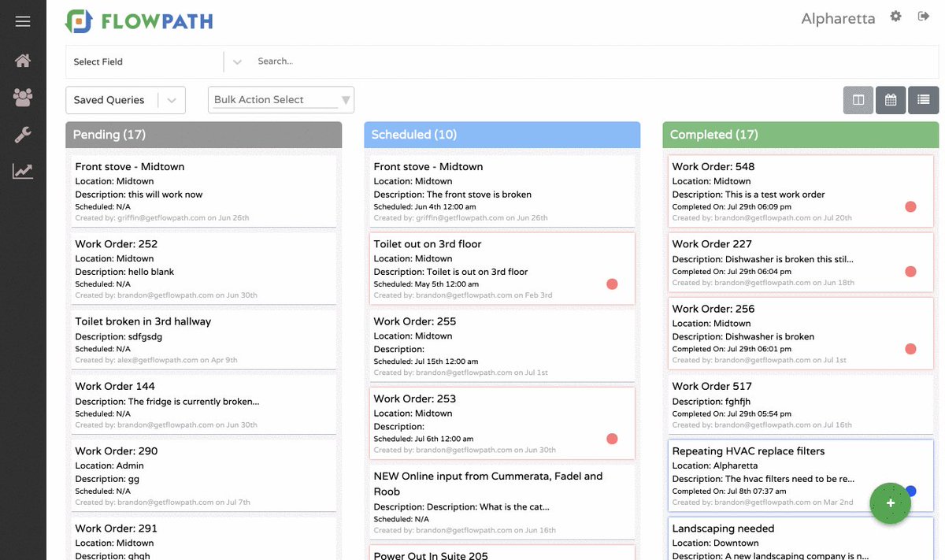Click the red dot on Work Order: 548

[x=910, y=207]
